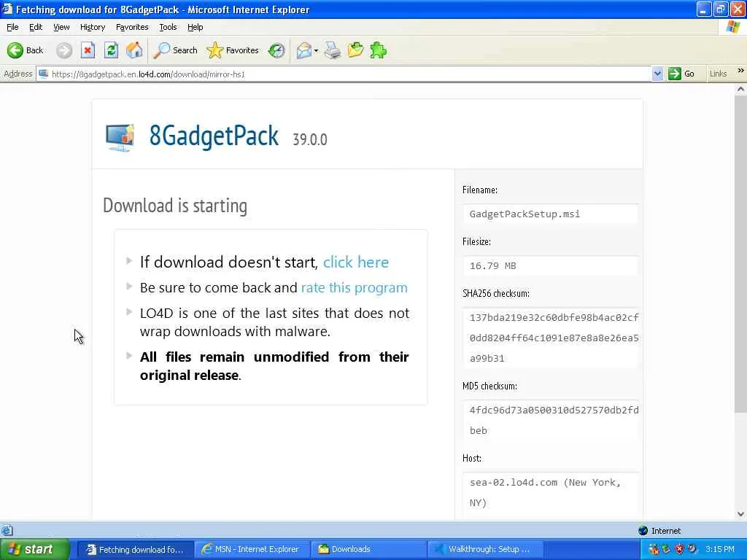Follow the 'rate this program' link
The height and width of the screenshot is (560, 747).
coord(355,287)
